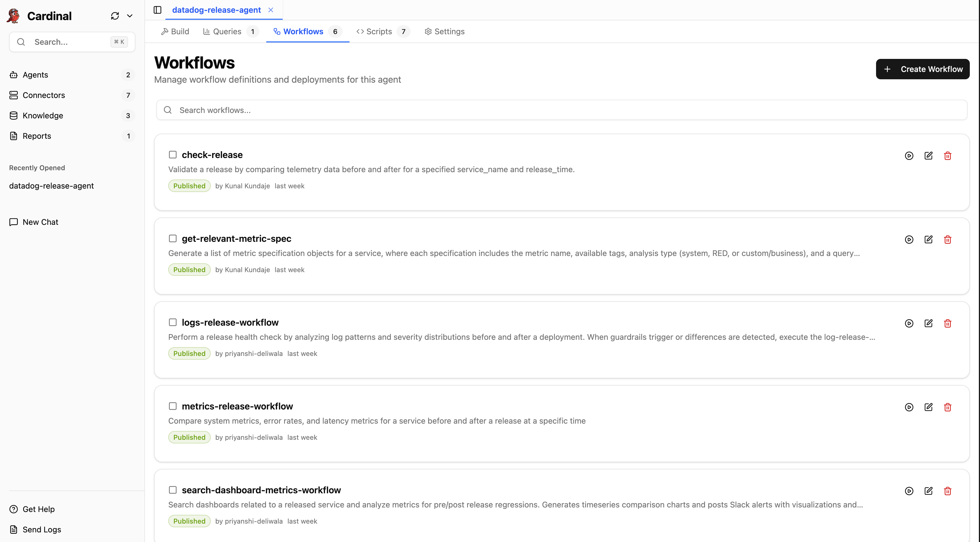The image size is (980, 542).
Task: Edit the get-relevant-metric-spec workflow
Action: pyautogui.click(x=929, y=239)
